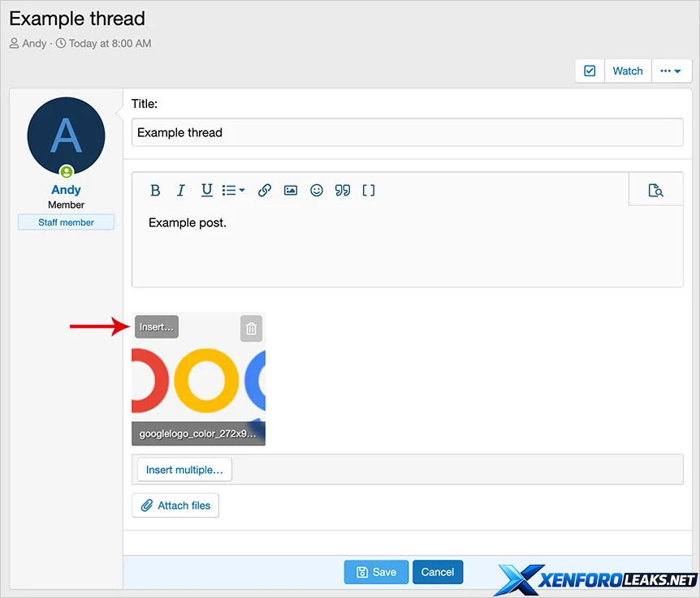Open the smilies emoji picker
The width and height of the screenshot is (700, 598).
(317, 191)
